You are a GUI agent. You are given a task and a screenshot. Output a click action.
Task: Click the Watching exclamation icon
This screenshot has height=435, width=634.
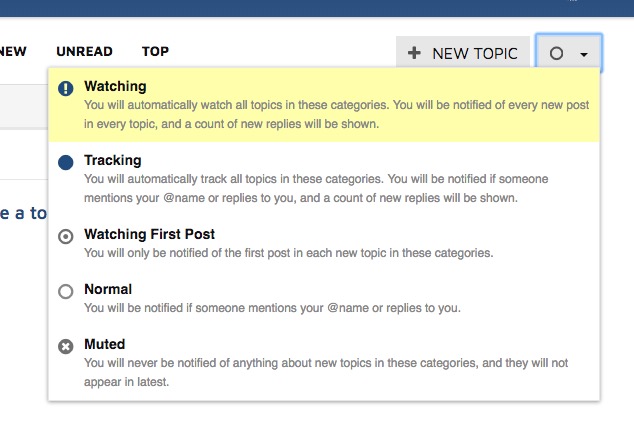pos(66,88)
